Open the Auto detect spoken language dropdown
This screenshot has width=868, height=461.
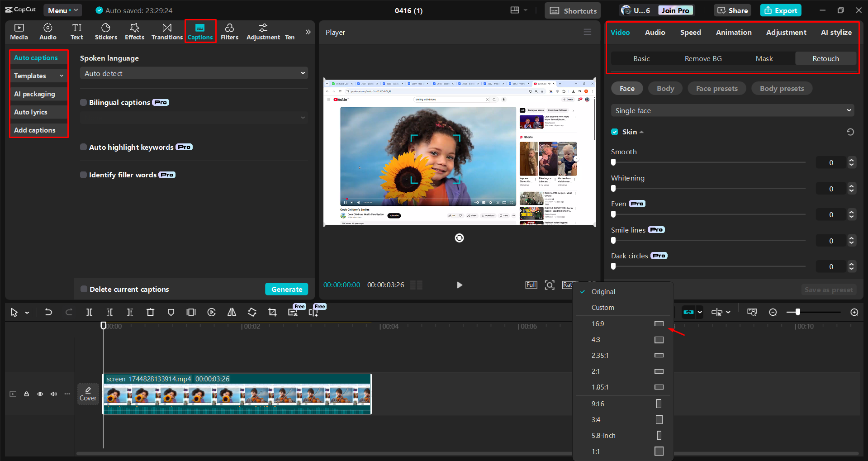tap(194, 73)
